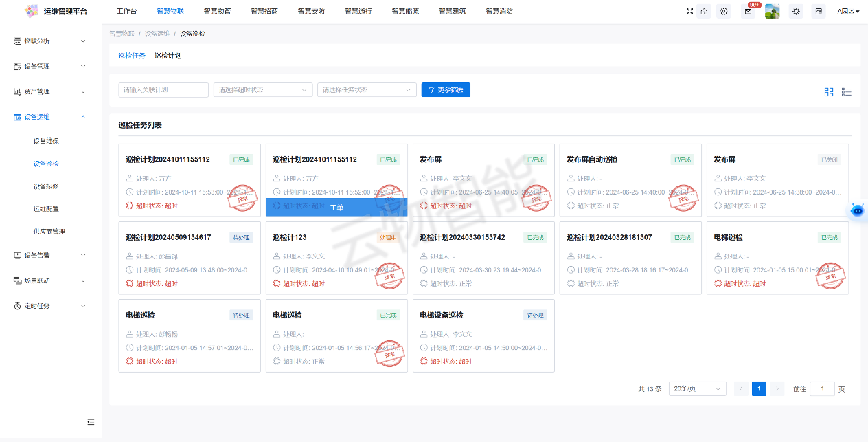
Task: Open 巡检计划20240509134617 card title
Action: coord(168,237)
